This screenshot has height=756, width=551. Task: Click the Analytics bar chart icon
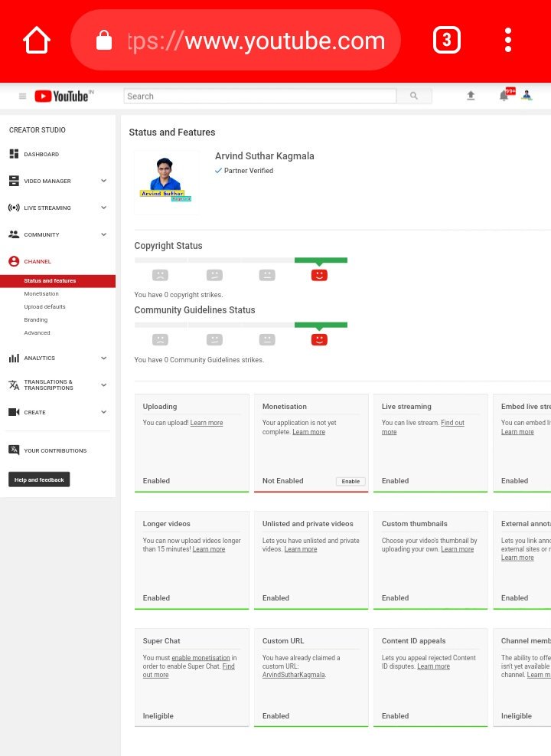click(14, 358)
